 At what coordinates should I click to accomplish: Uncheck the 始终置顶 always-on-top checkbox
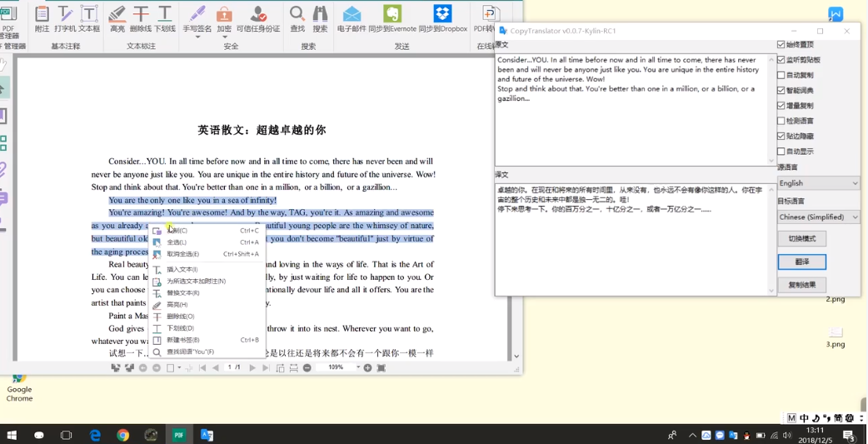781,45
